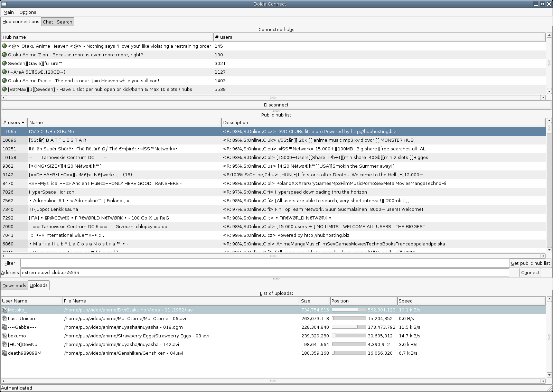This screenshot has height=392, width=553.
Task: Sort uploads by User Name column
Action: (32, 301)
